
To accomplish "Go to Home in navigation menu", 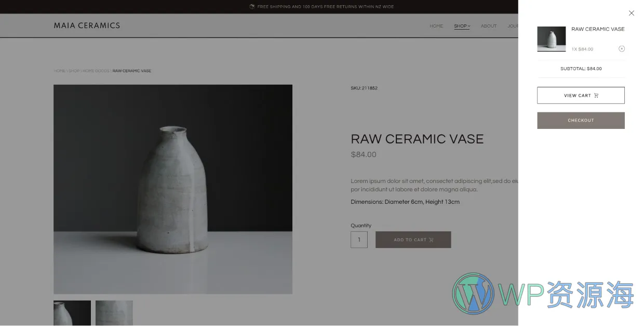I will click(436, 26).
